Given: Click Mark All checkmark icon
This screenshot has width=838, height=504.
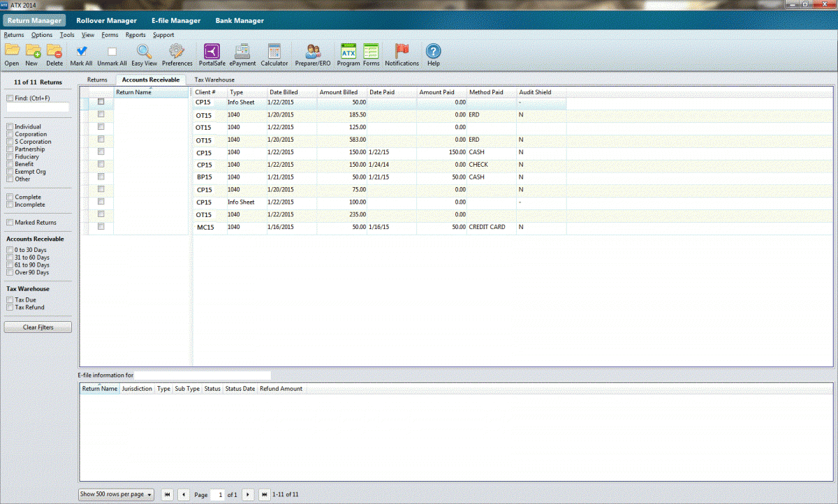Looking at the screenshot, I should (81, 51).
